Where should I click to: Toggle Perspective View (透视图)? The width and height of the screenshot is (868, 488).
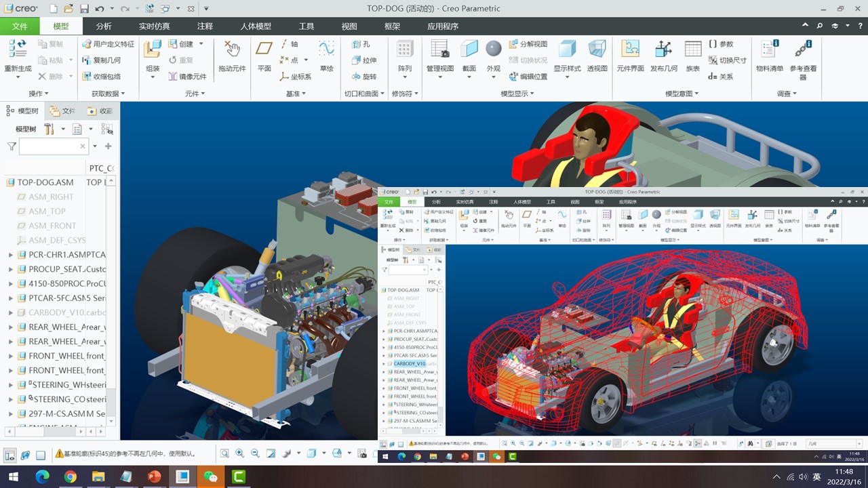click(597, 49)
